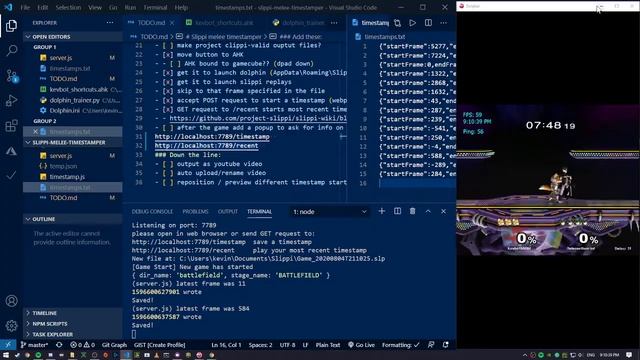The height and width of the screenshot is (360, 640).
Task: Open the Edit menu
Action: (42, 7)
